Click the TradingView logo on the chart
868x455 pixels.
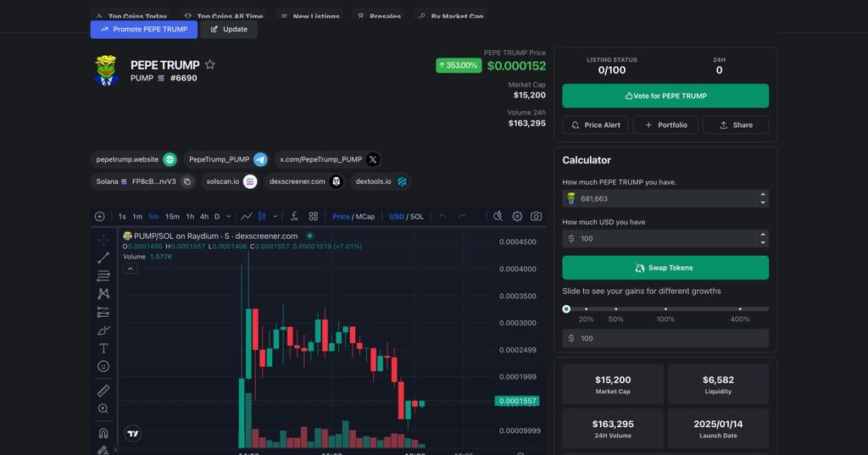[x=133, y=434]
